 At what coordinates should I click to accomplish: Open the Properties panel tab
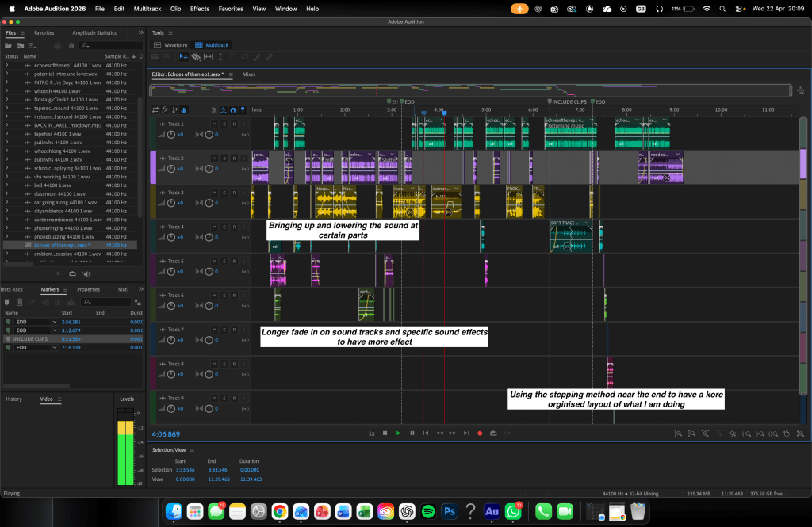88,290
